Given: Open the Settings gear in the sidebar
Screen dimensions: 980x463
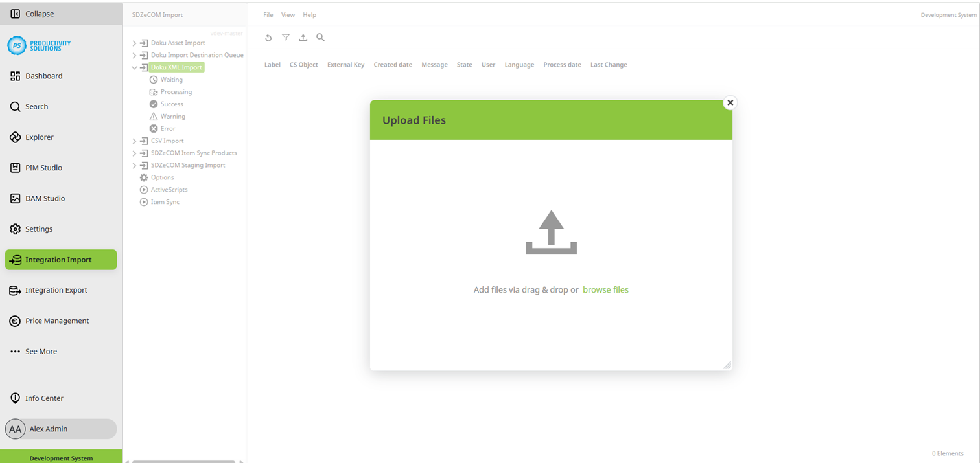Looking at the screenshot, I should point(39,229).
